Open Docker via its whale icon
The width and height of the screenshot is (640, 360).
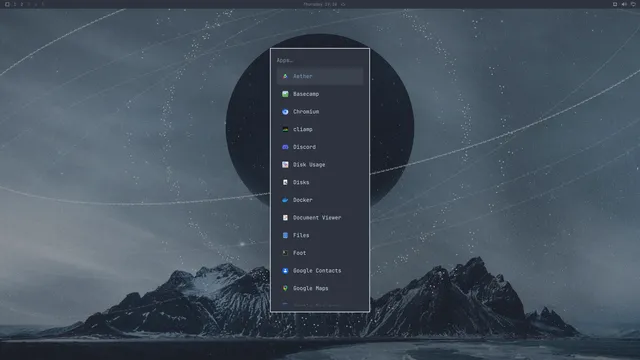(285, 200)
